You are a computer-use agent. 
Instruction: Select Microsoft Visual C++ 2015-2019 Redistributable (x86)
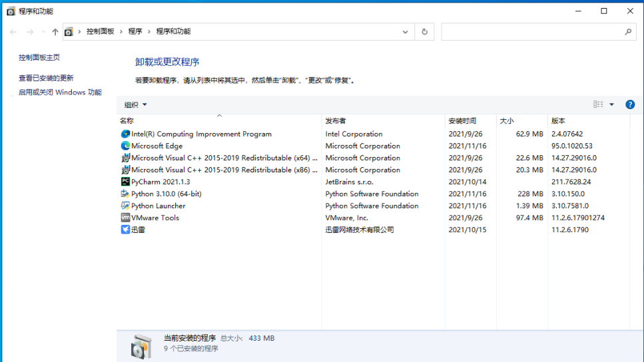click(x=224, y=170)
